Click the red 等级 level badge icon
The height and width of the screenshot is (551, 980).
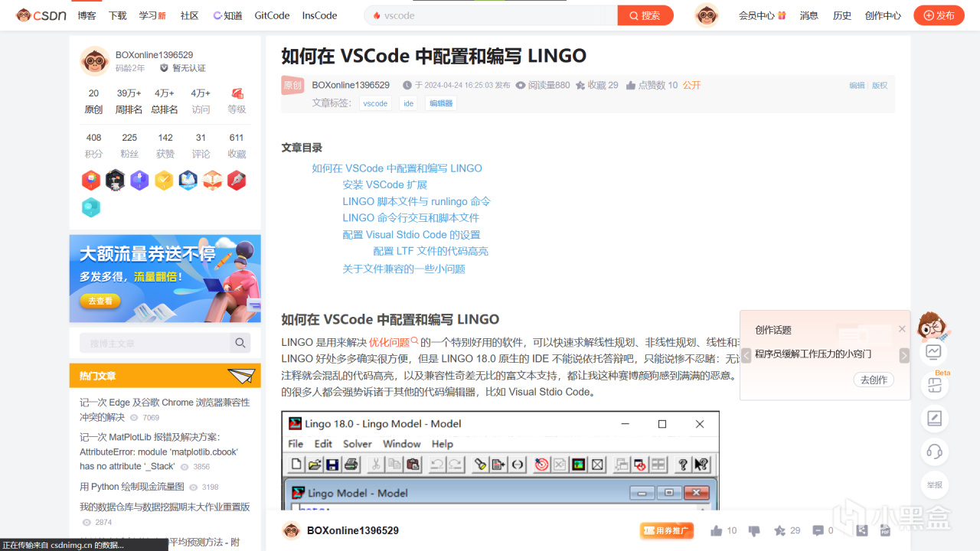click(x=237, y=93)
